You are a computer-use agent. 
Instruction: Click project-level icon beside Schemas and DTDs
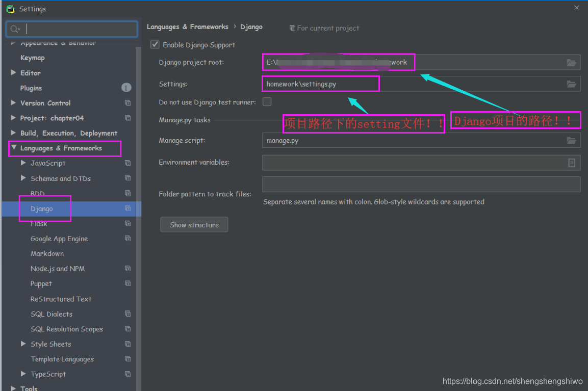(128, 178)
